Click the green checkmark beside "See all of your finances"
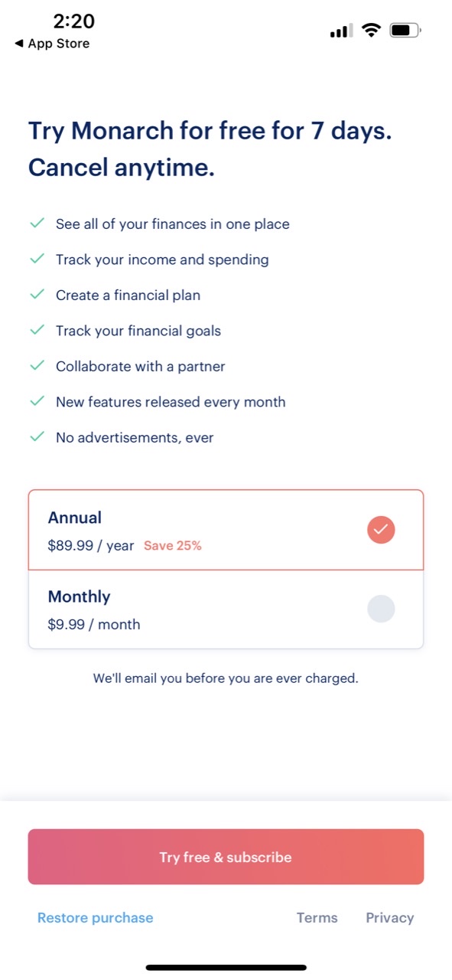 coord(37,223)
